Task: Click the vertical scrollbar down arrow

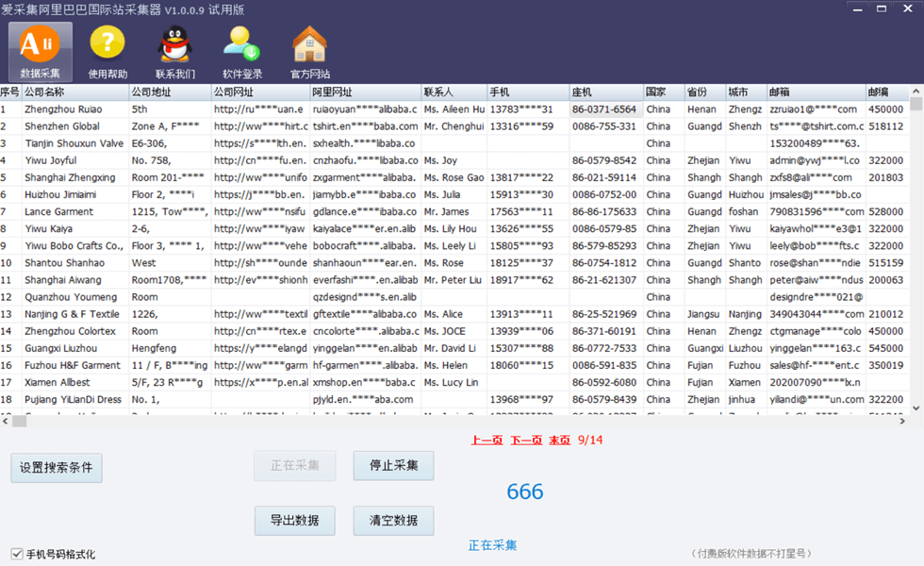Action: pos(916,408)
